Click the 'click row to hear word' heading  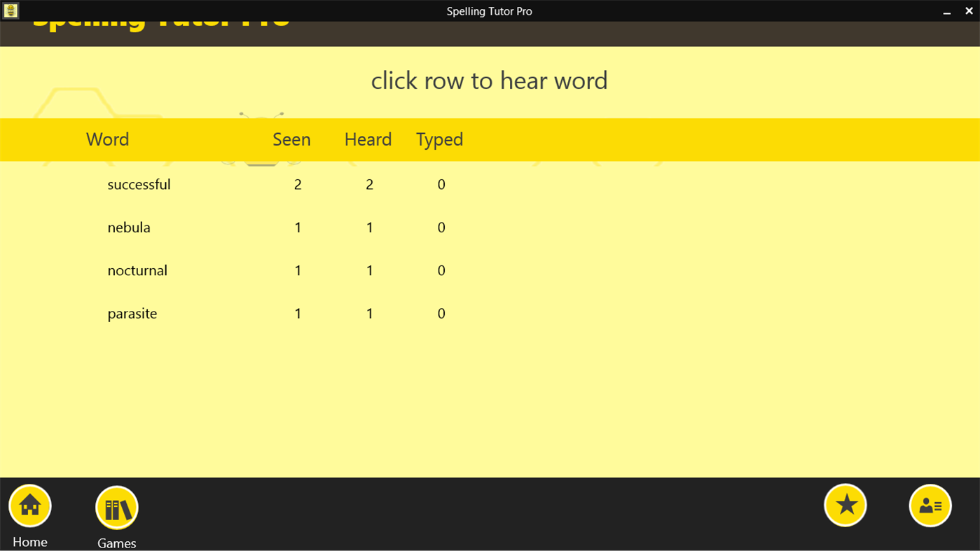click(489, 80)
